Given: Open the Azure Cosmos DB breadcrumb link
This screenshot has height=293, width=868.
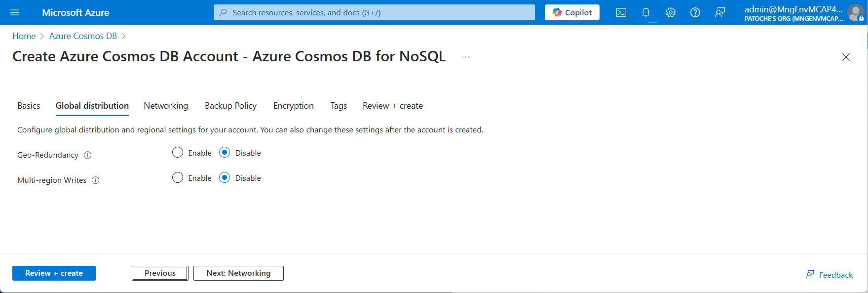Looking at the screenshot, I should tap(82, 36).
